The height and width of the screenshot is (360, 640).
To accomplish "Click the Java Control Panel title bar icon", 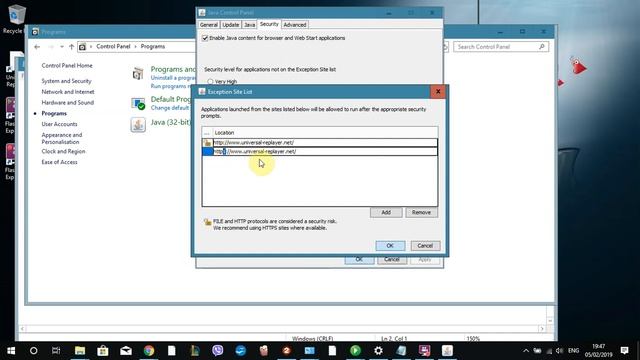I will 202,12.
